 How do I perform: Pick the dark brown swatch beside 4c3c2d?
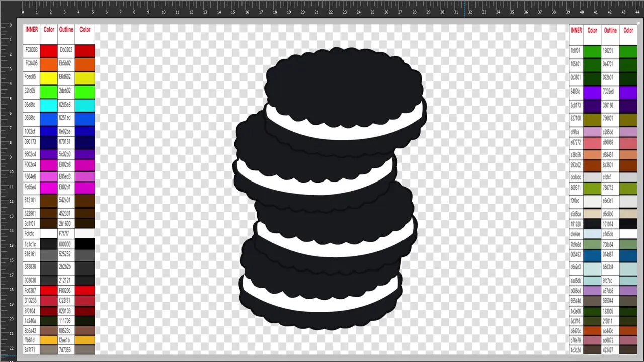(592, 350)
